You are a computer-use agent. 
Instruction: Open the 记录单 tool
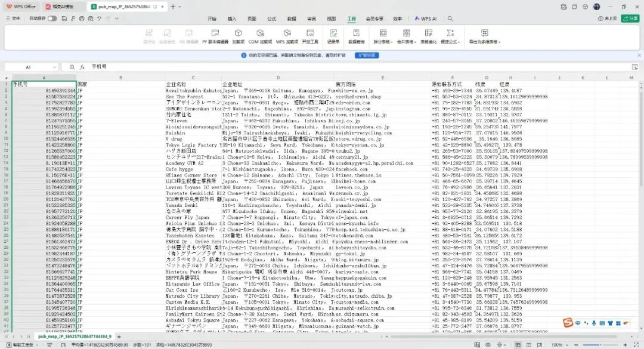point(335,35)
